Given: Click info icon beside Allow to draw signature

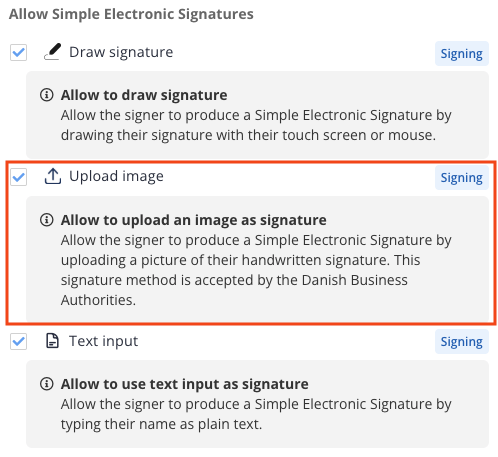Looking at the screenshot, I should [x=47, y=95].
